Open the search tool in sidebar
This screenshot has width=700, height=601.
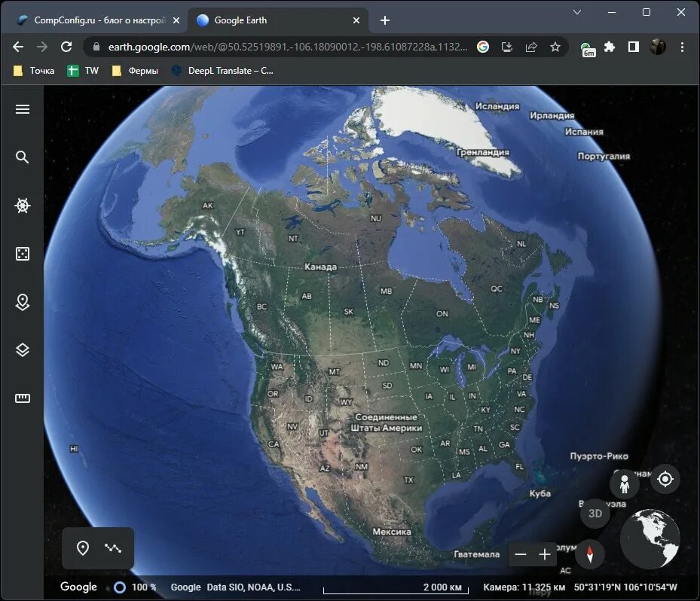point(23,157)
